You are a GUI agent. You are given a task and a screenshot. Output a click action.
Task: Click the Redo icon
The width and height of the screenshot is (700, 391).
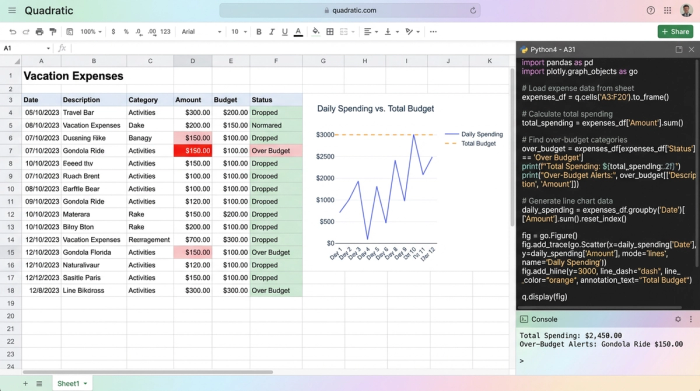(x=26, y=32)
